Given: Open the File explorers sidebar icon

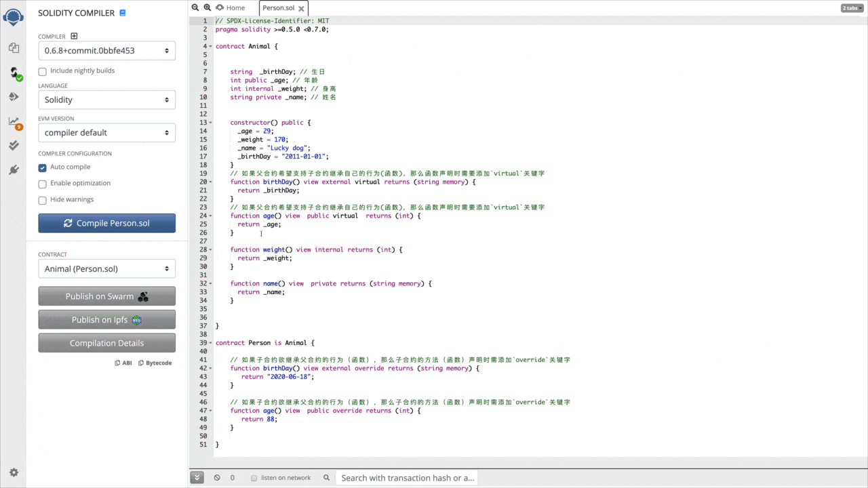Looking at the screenshot, I should click(x=13, y=48).
